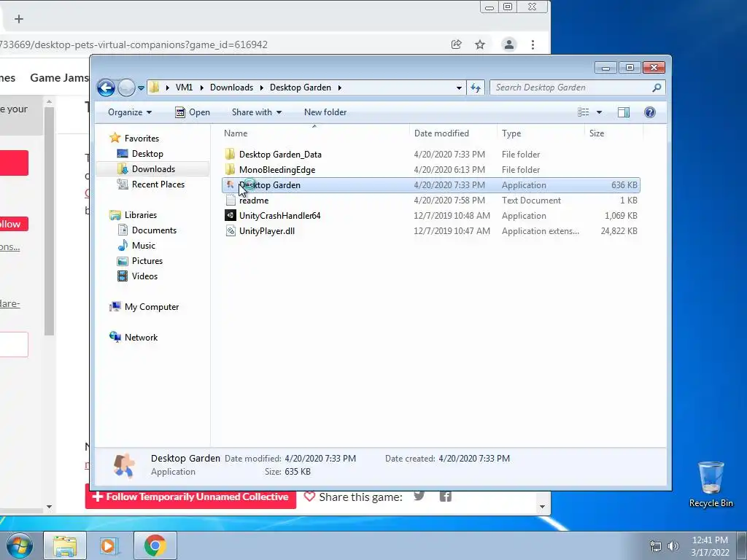Click browser page scrollbar down arrow
747x560 pixels.
point(542,507)
